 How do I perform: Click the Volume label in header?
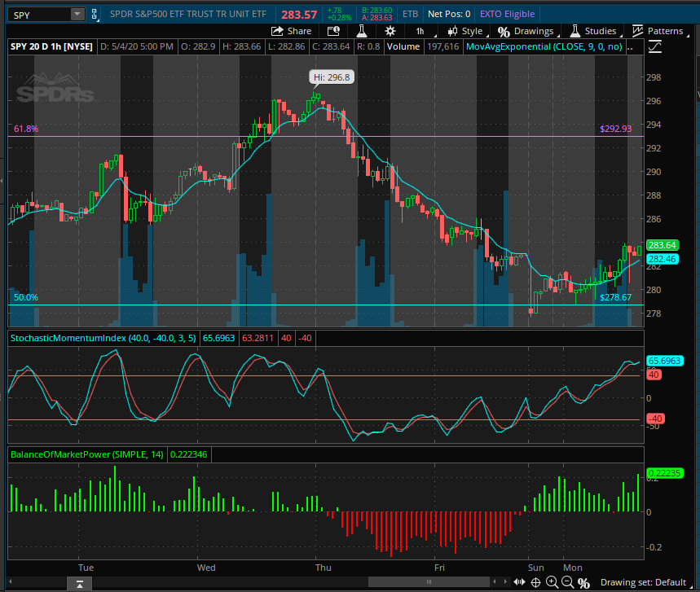(x=403, y=47)
